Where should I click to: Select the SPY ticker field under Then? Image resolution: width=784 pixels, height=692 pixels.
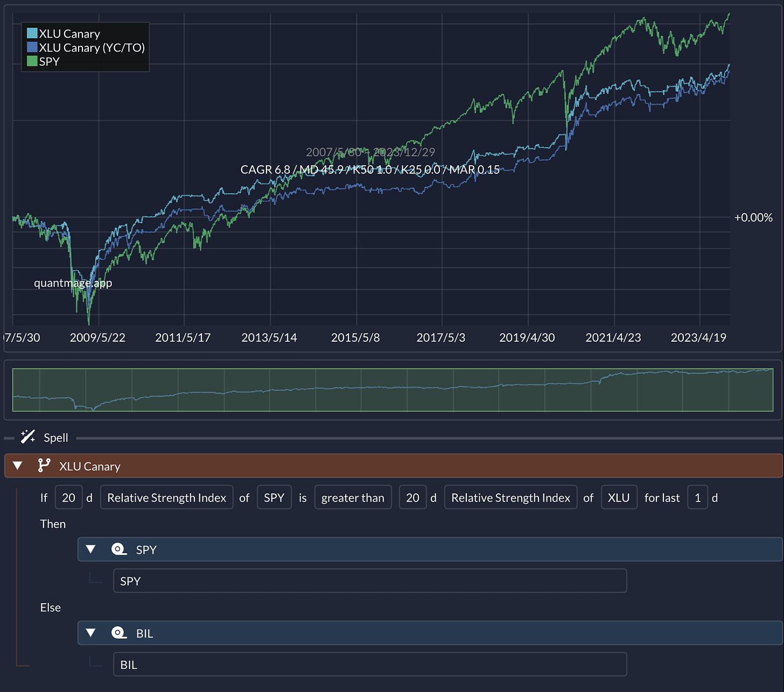[x=370, y=581]
